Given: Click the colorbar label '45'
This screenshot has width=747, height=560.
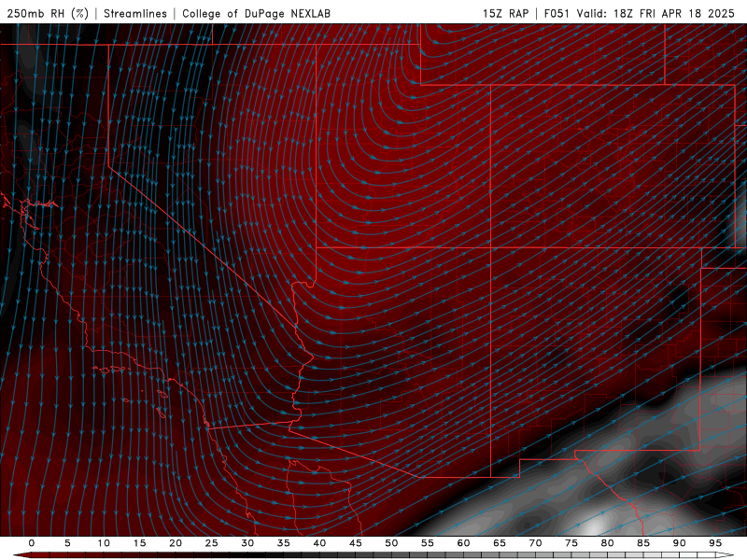Looking at the screenshot, I should [x=356, y=543].
